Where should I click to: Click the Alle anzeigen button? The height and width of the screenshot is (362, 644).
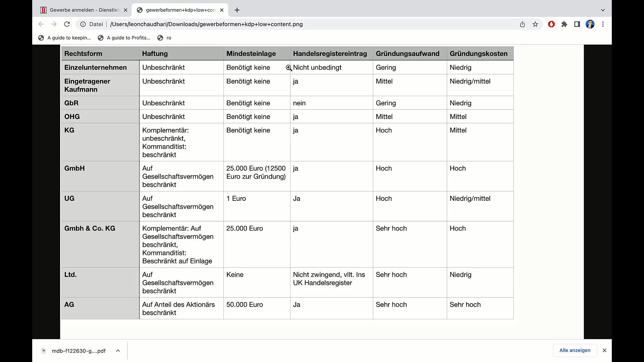(x=575, y=350)
